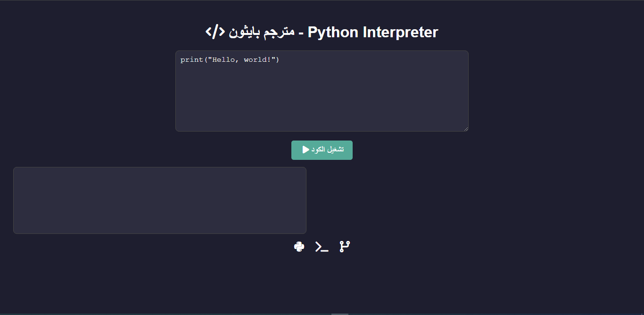Run the code with تشغيل الكود button

322,150
